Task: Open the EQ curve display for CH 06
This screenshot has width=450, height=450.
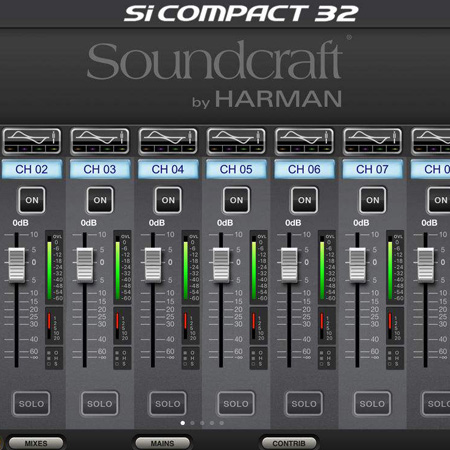Action: click(304, 141)
